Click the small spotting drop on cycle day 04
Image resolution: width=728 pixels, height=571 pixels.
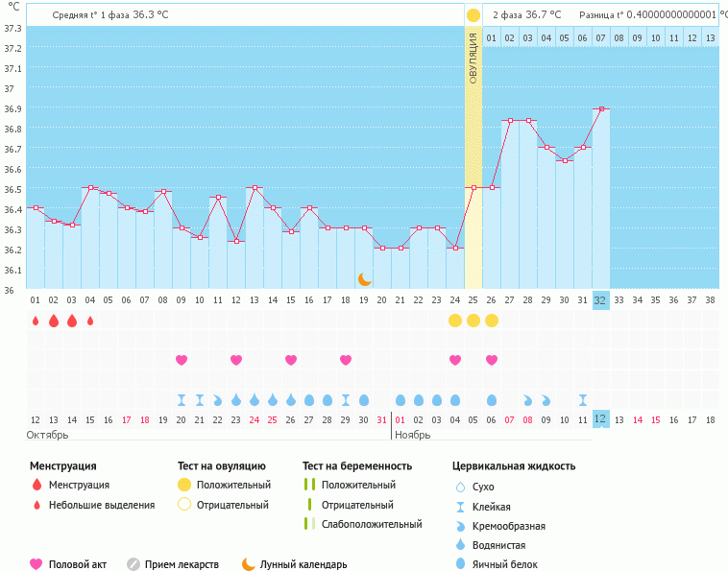pyautogui.click(x=90, y=321)
